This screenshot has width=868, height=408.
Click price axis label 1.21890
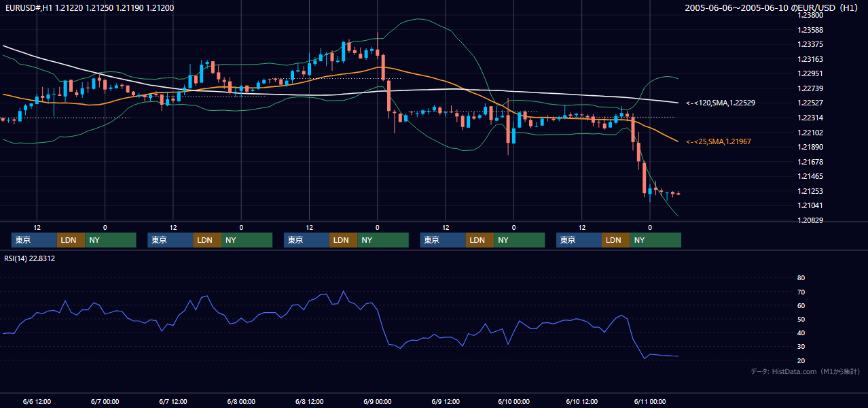point(810,147)
